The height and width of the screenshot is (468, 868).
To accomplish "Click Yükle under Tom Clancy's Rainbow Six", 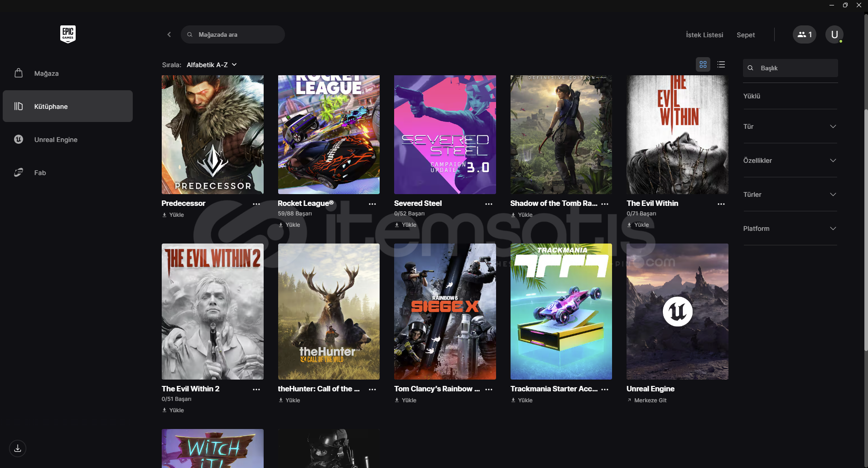I will [405, 400].
